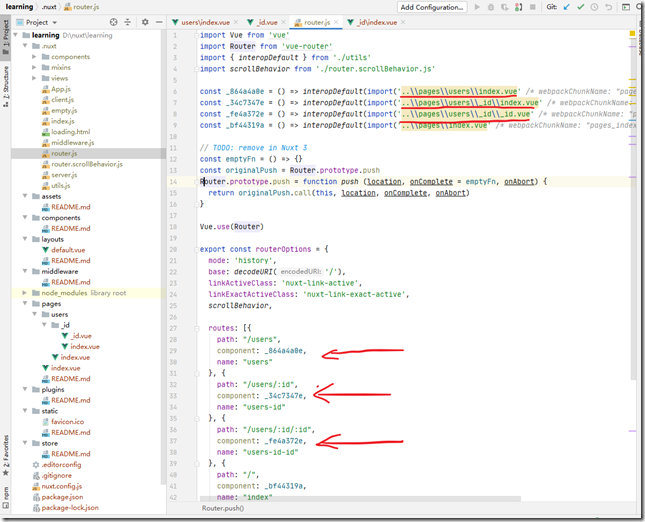Image resolution: width=645 pixels, height=522 pixels.
Task: Collapse the pages folder
Action: [x=25, y=304]
